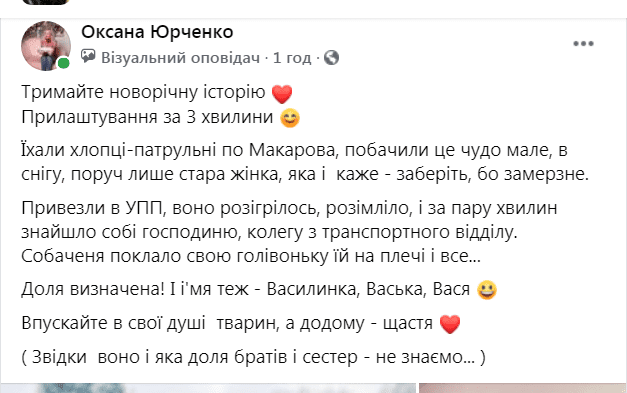
Task: Click the line "Впускайте в свої душі"
Action: (241, 323)
